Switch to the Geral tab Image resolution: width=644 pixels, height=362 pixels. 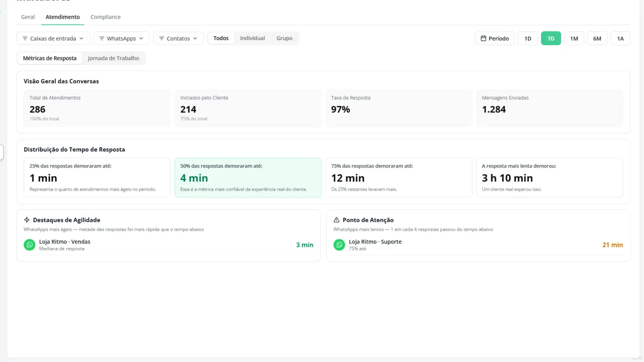[x=28, y=17]
